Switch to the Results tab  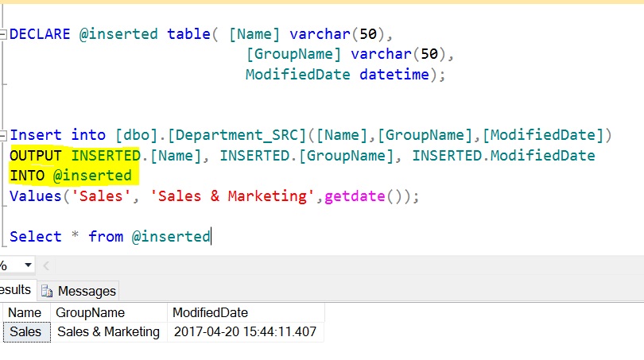[15, 290]
